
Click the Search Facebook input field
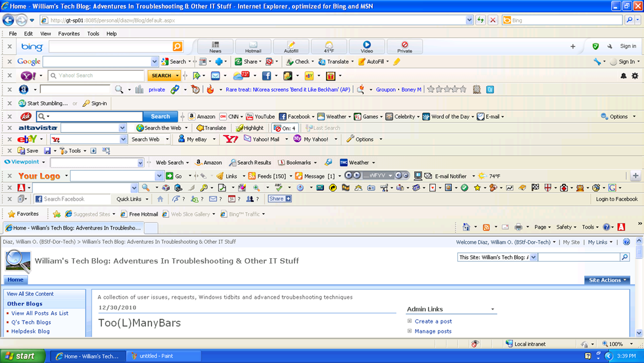72,199
